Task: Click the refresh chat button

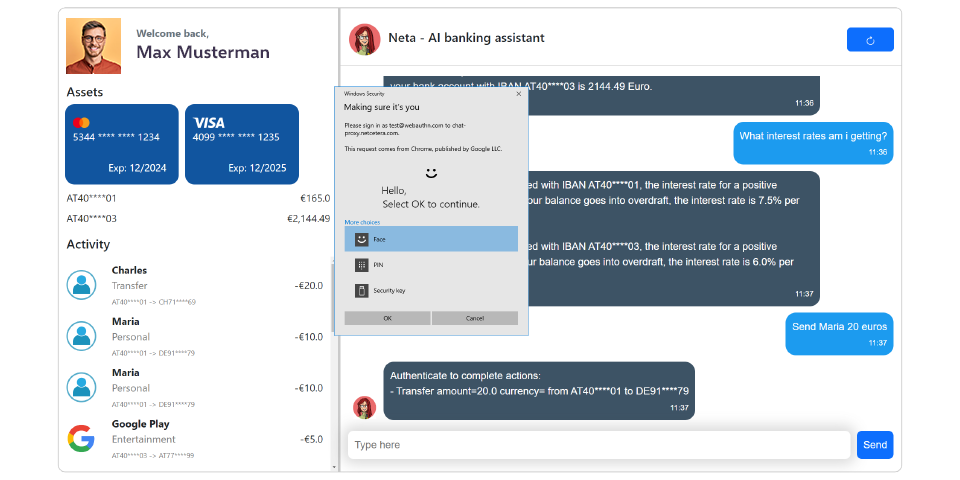Action: click(869, 40)
